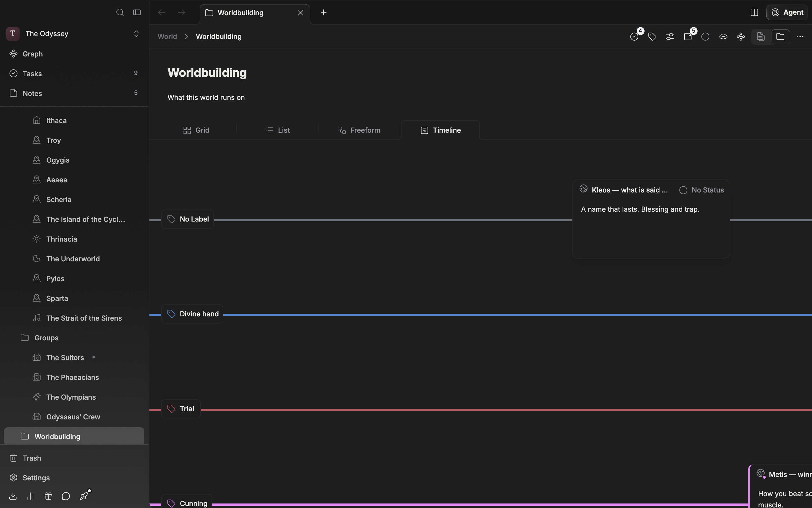Open the statistics bar chart icon
This screenshot has height=508, width=812.
pyautogui.click(x=30, y=496)
